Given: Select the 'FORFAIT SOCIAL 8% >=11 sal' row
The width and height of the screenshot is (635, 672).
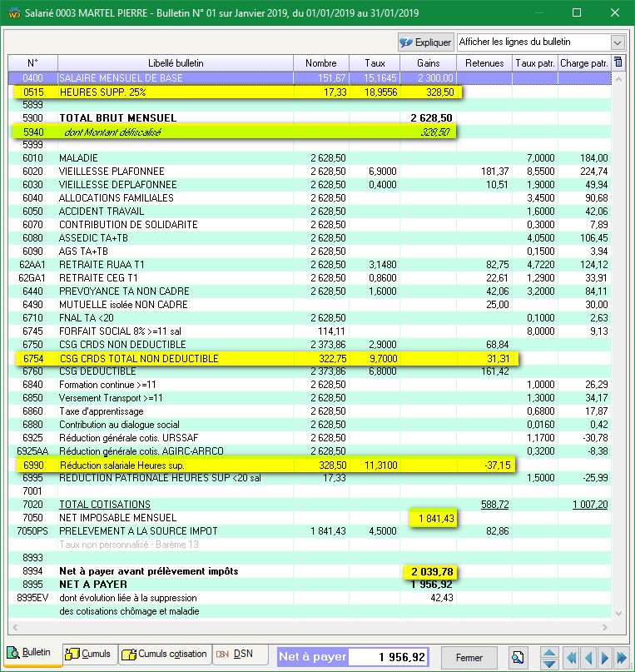Looking at the screenshot, I should pos(310,331).
